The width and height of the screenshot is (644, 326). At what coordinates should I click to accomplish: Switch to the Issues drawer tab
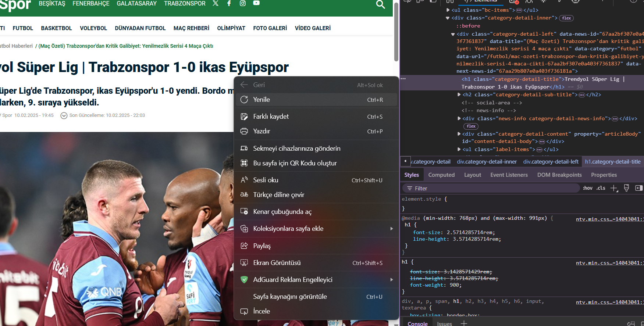444,324
